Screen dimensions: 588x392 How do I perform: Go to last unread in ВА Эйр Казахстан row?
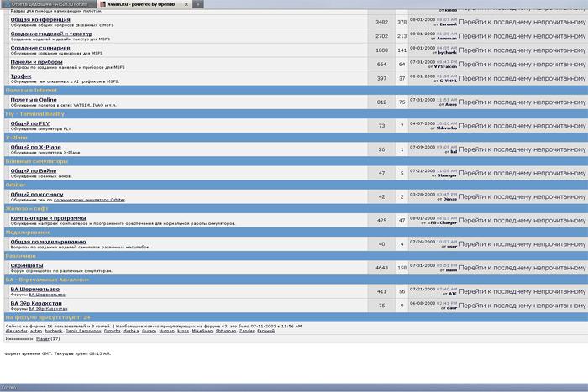coord(522,306)
